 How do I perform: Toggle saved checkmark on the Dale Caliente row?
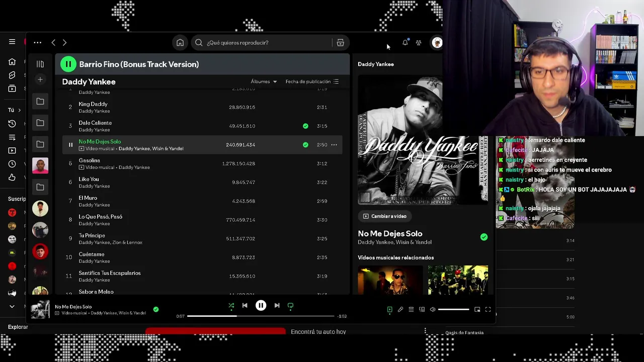click(305, 126)
